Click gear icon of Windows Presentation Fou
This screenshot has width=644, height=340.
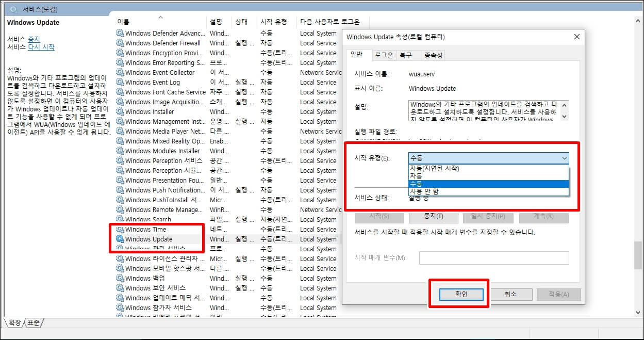[x=120, y=181]
